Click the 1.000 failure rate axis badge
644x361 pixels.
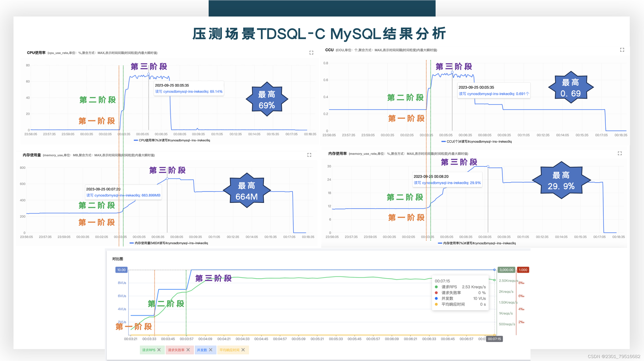523,270
